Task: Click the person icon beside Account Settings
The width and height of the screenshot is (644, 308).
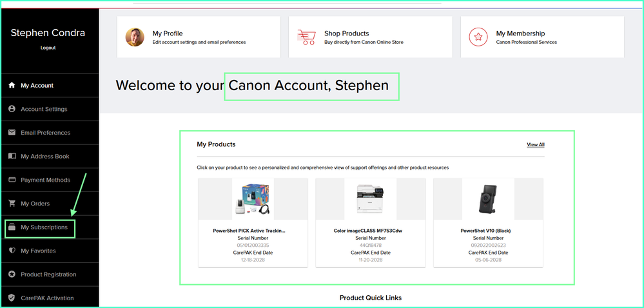Action: click(12, 109)
